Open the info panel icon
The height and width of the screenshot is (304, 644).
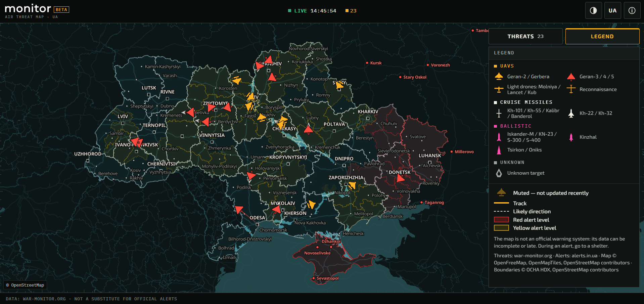tap(632, 10)
